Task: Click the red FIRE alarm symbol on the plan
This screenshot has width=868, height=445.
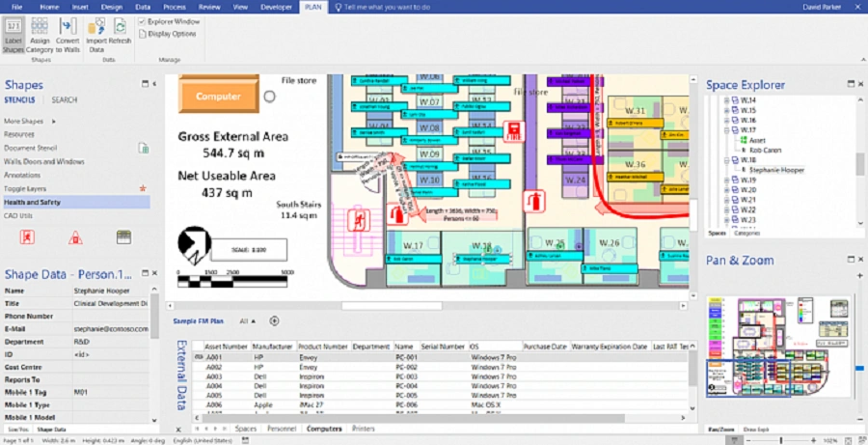Action: pos(514,131)
